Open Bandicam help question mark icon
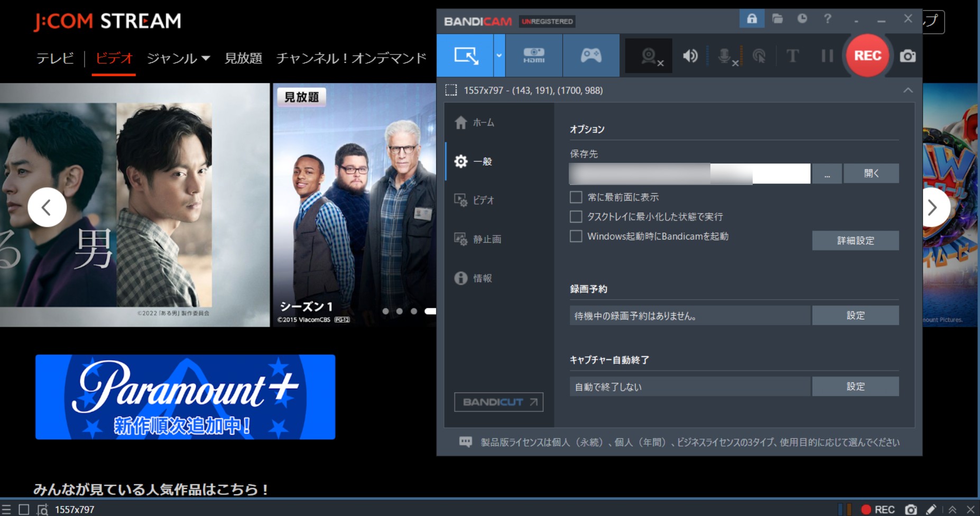 coord(827,19)
